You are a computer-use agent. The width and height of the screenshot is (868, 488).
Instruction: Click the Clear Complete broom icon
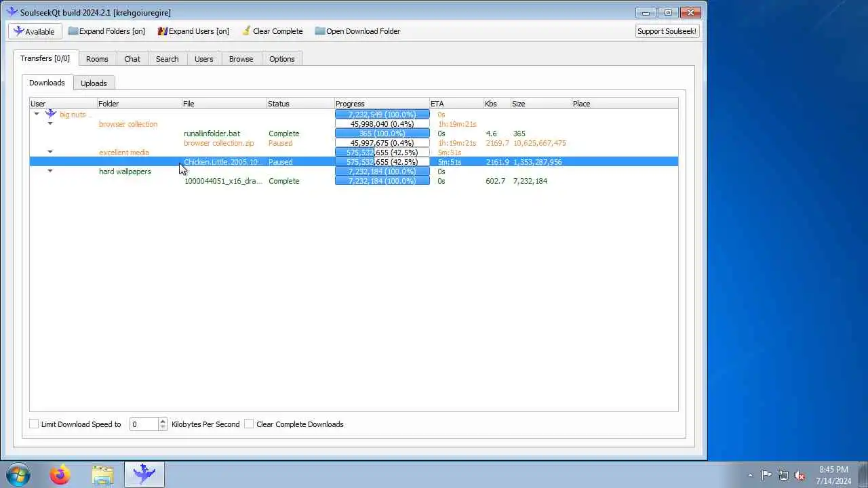247,31
